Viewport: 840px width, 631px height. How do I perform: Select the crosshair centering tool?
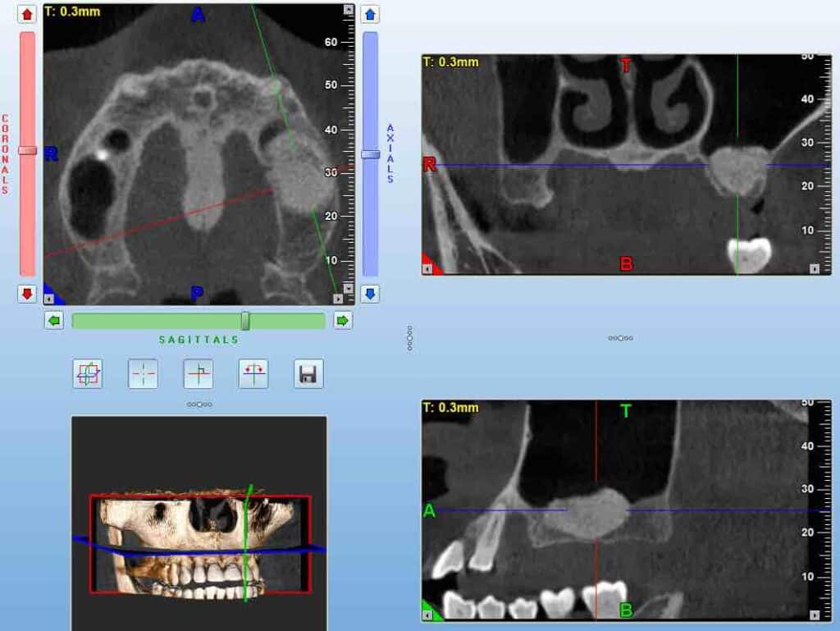coord(142,373)
